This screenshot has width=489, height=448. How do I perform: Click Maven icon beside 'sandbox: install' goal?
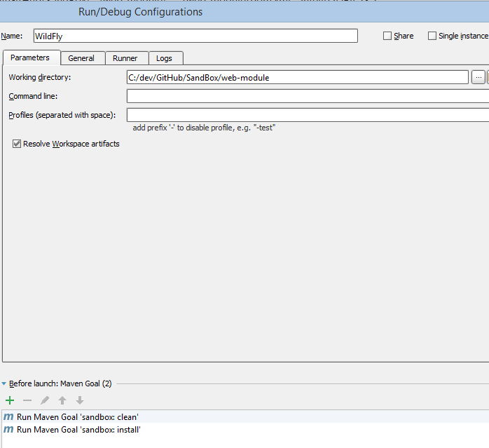click(8, 430)
